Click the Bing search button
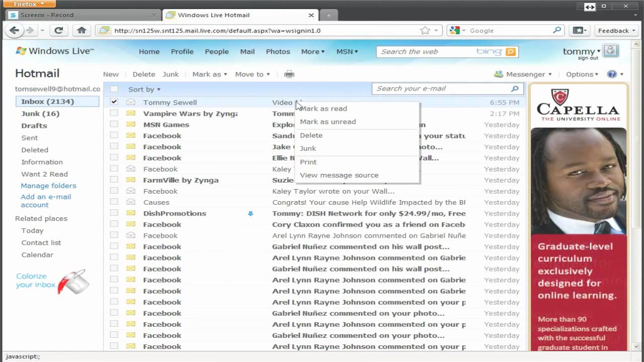The width and height of the screenshot is (644, 362). (511, 52)
